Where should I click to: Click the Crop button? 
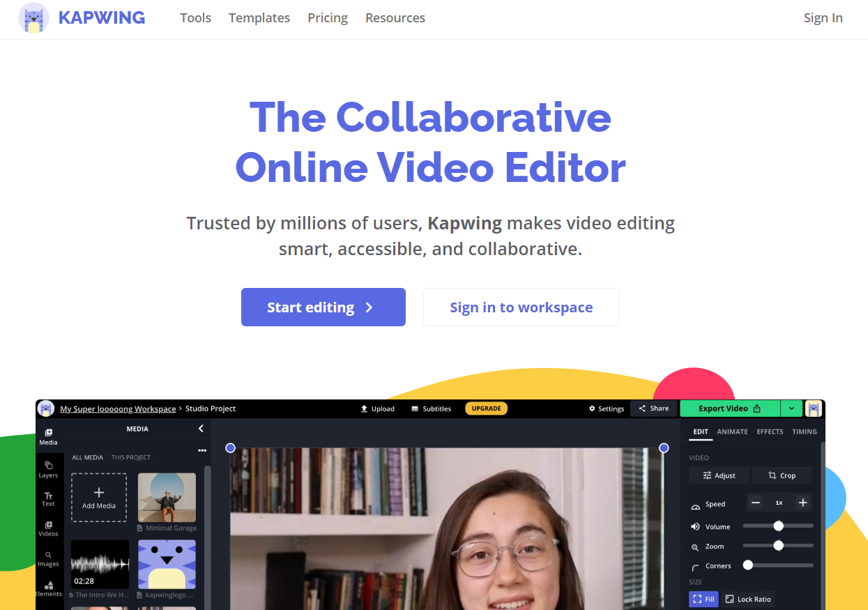(x=782, y=475)
